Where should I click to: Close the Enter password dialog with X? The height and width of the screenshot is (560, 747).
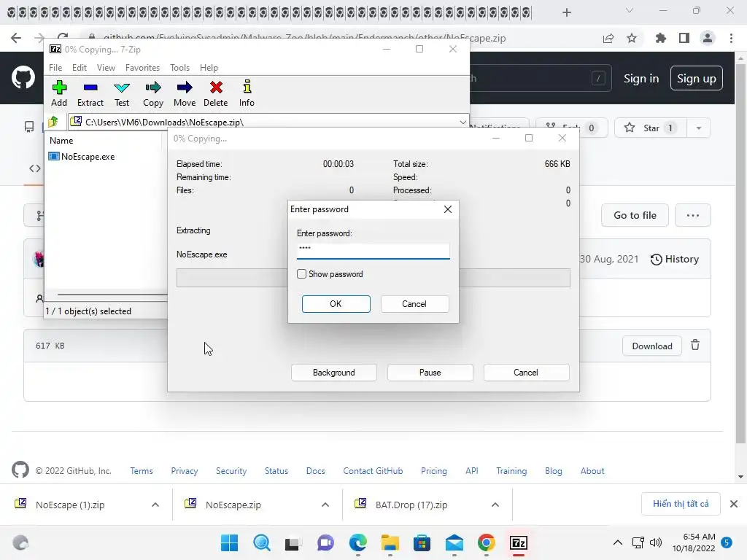coord(448,209)
